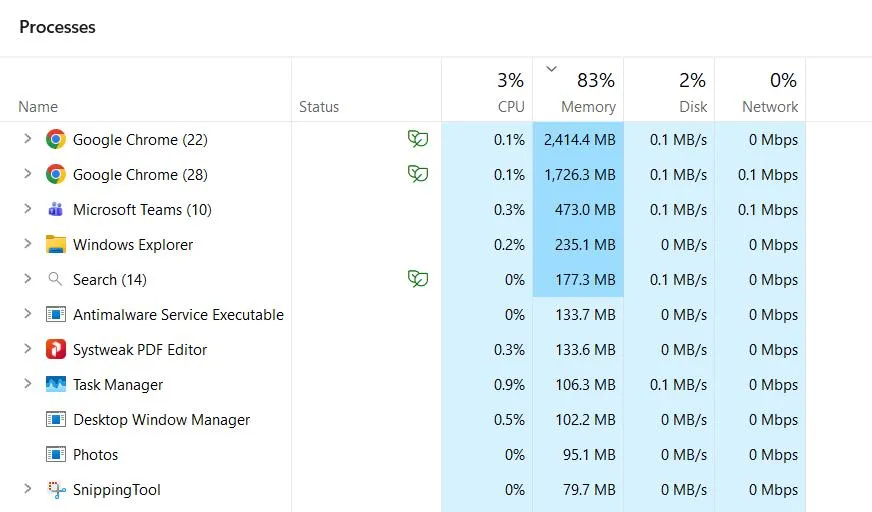This screenshot has height=512, width=872.
Task: Select the Desktop Window Manager name
Action: [161, 420]
